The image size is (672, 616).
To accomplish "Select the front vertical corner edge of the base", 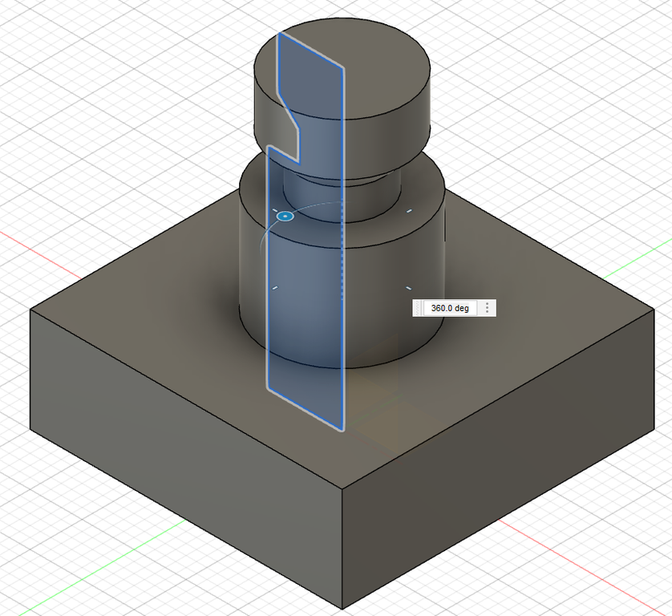I will click(343, 545).
